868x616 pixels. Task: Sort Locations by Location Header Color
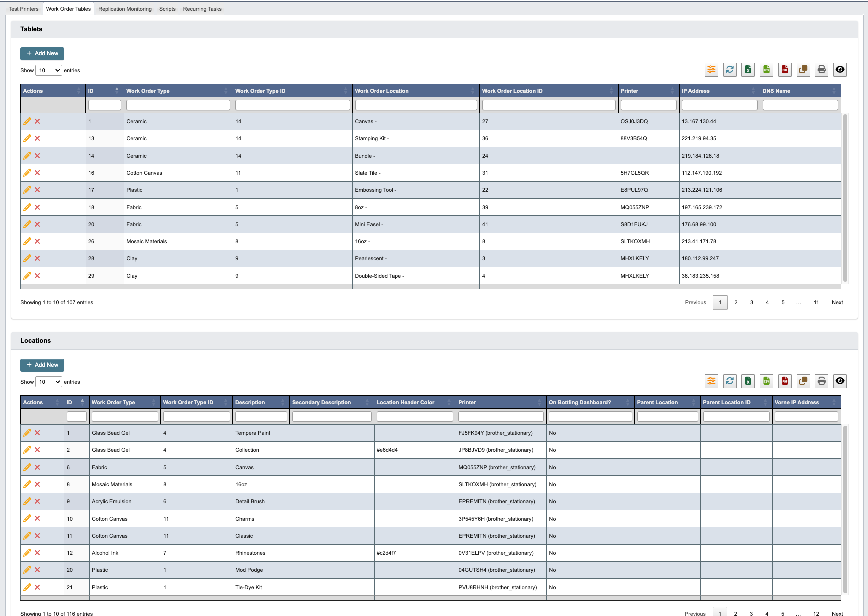click(415, 402)
